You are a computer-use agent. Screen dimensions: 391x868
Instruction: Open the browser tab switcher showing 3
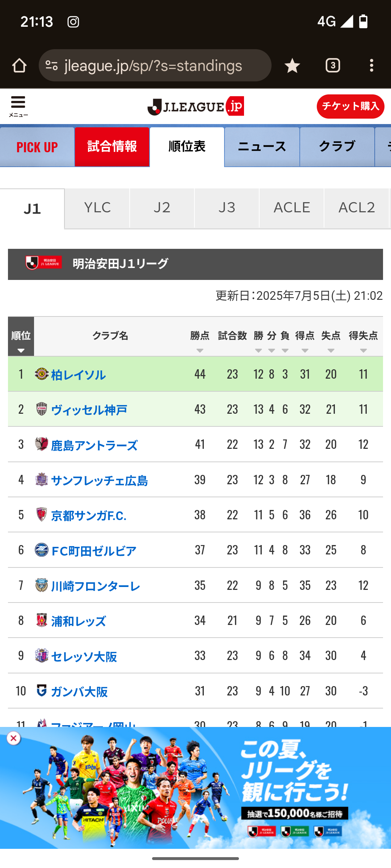[333, 65]
